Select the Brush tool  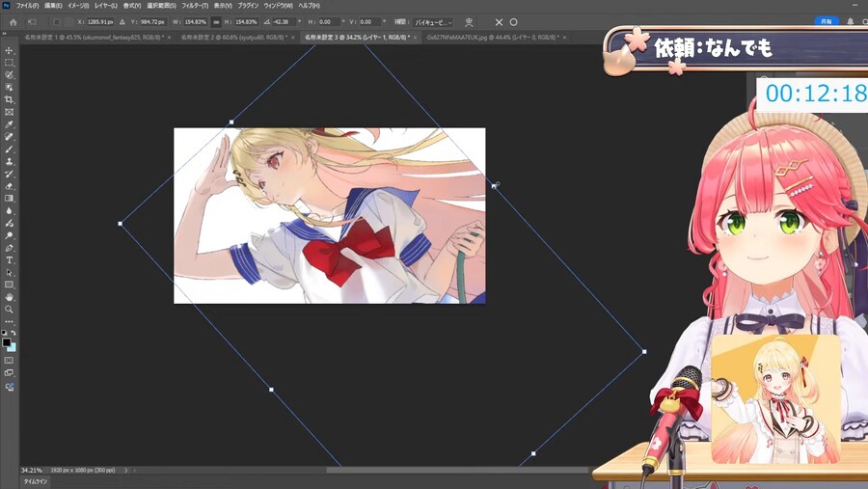(9, 149)
